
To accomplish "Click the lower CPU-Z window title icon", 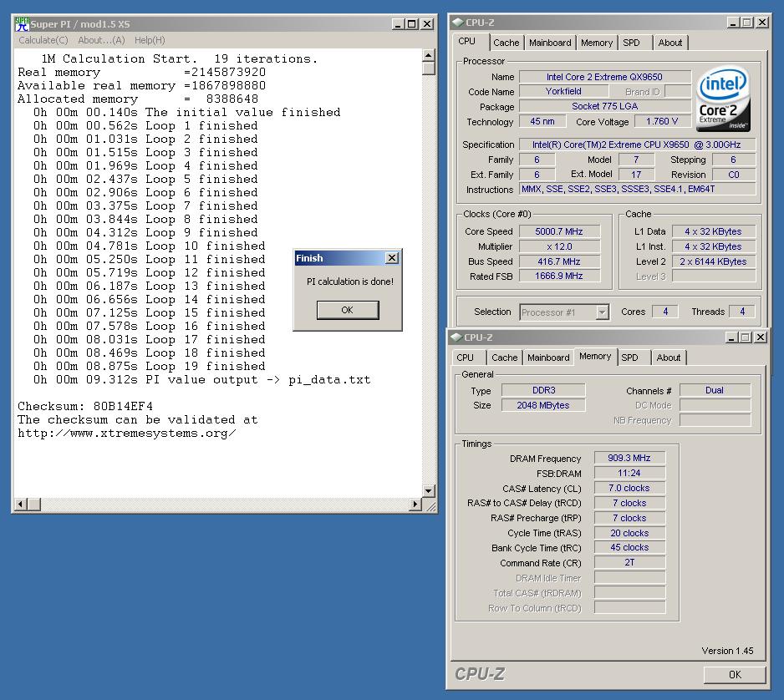I will (456, 337).
